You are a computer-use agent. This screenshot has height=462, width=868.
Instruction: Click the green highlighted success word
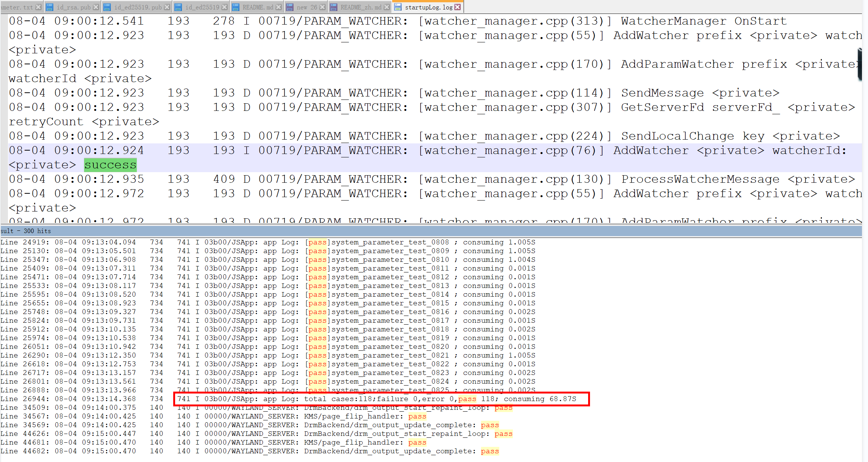pos(110,165)
